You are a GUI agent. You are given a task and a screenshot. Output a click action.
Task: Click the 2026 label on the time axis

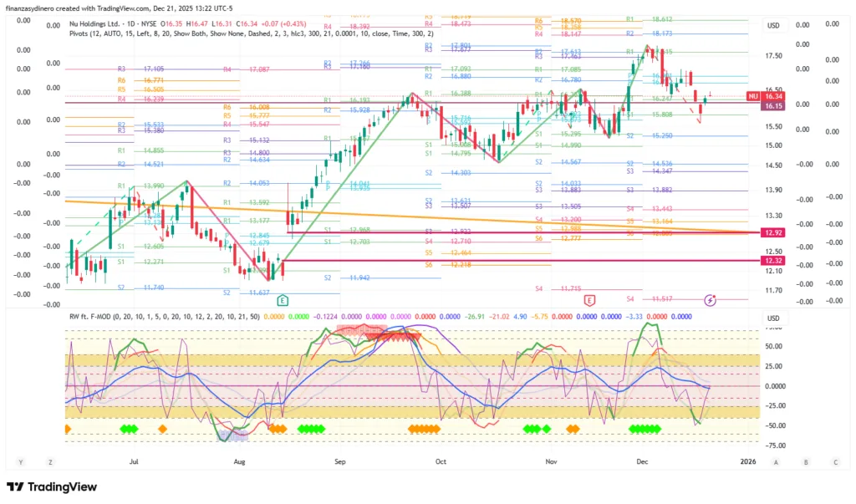click(748, 461)
